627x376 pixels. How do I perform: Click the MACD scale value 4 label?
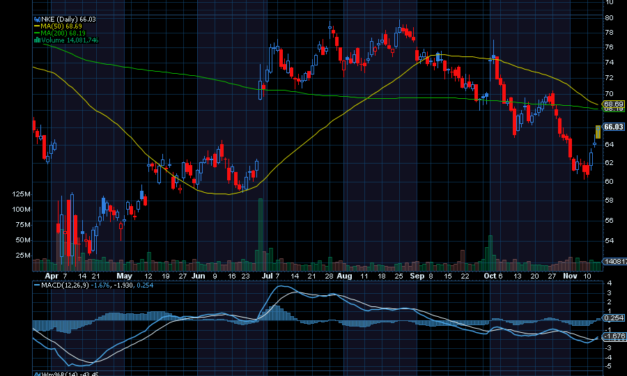(609, 284)
